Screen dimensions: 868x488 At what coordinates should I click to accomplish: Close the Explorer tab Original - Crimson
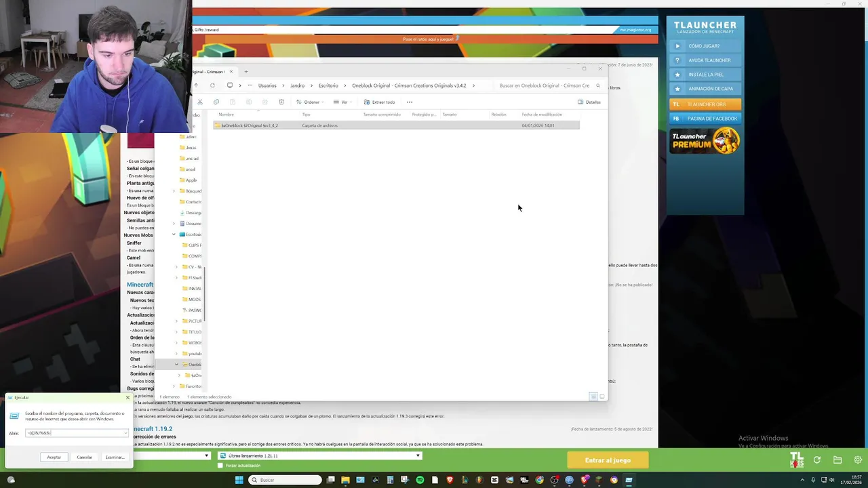pyautogui.click(x=231, y=71)
